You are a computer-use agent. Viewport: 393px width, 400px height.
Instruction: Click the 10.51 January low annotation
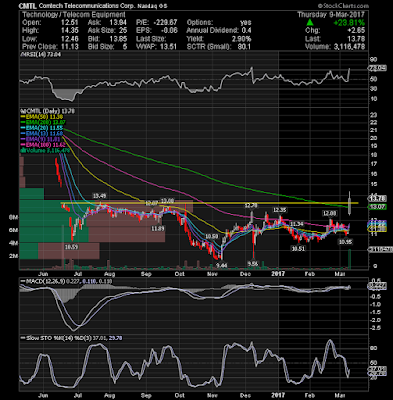[298, 248]
